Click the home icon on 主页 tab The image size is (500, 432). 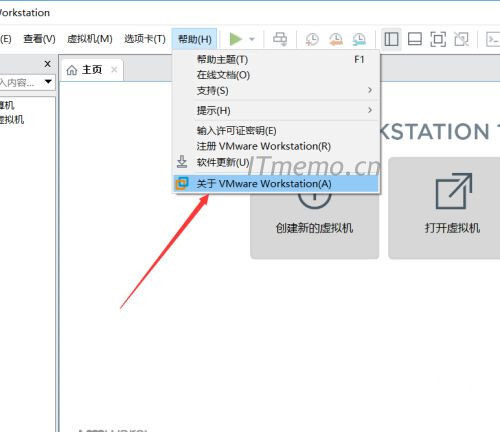coord(72,70)
